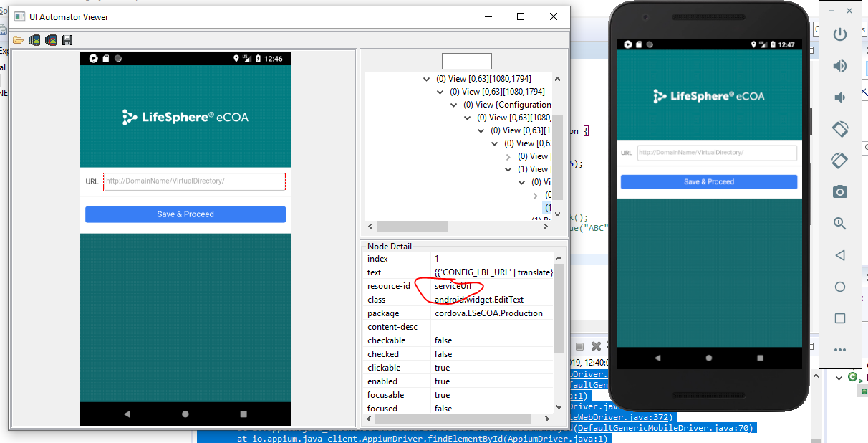Click the URL field in the UI Automator screenshot

pos(194,181)
